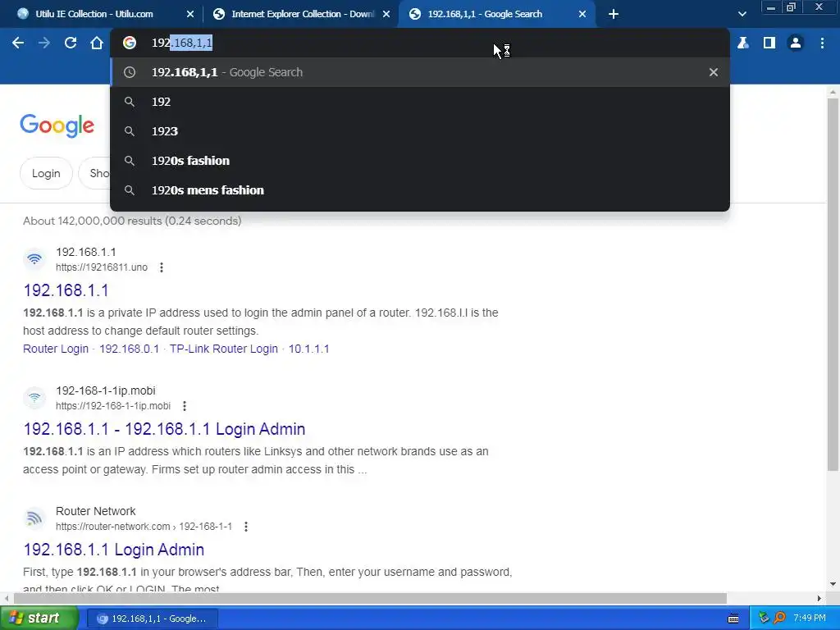
Task: Open '192.168.1.1 - 192.168.1.1 Login Admin' result
Action: click(164, 429)
